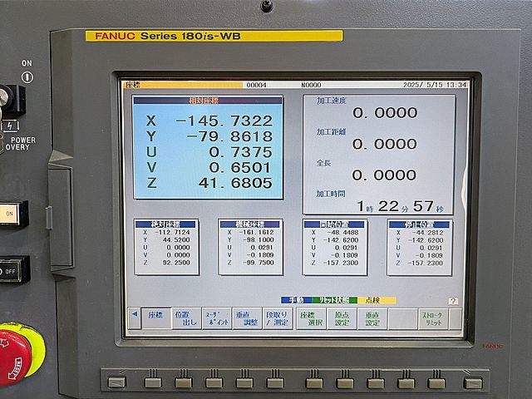This screenshot has height=399, width=532.
Task: Tap relative U value 0.7375
Action: [x=241, y=152]
